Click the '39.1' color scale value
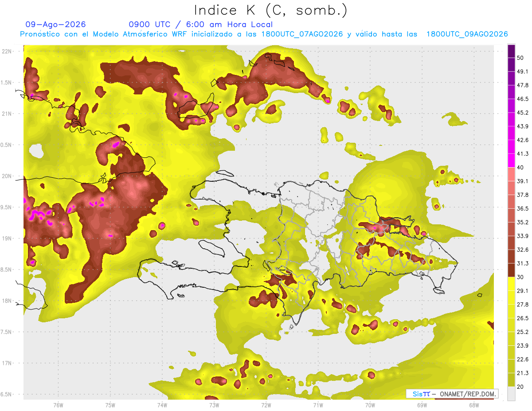Image resolution: width=532 pixels, height=411 pixels. pos(523,181)
